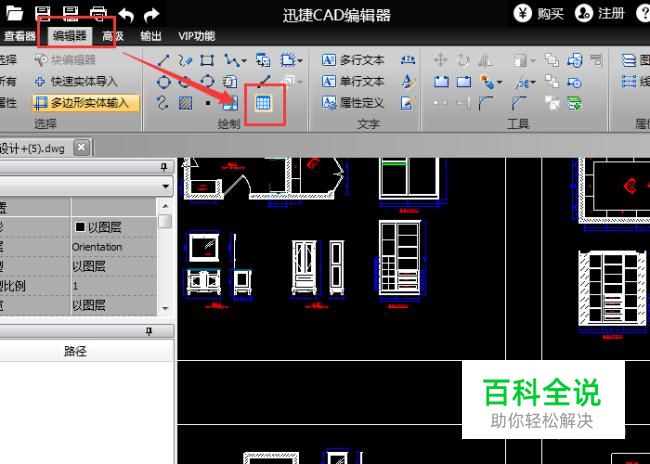Click the Redo arrow
This screenshot has height=464, width=650.
[151, 15]
